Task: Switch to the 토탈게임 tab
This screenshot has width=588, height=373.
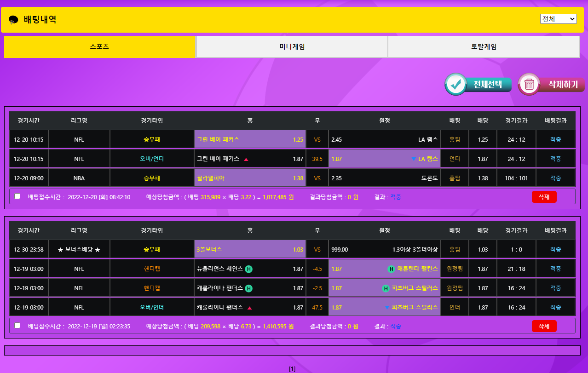Action: (x=484, y=47)
